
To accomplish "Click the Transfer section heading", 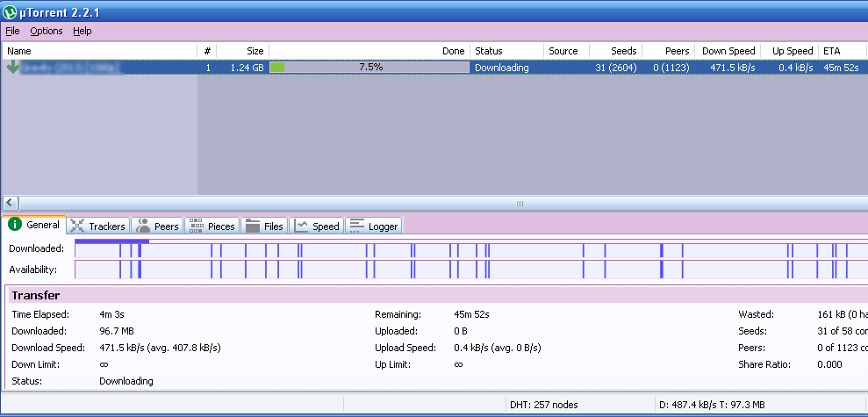I will tap(35, 295).
